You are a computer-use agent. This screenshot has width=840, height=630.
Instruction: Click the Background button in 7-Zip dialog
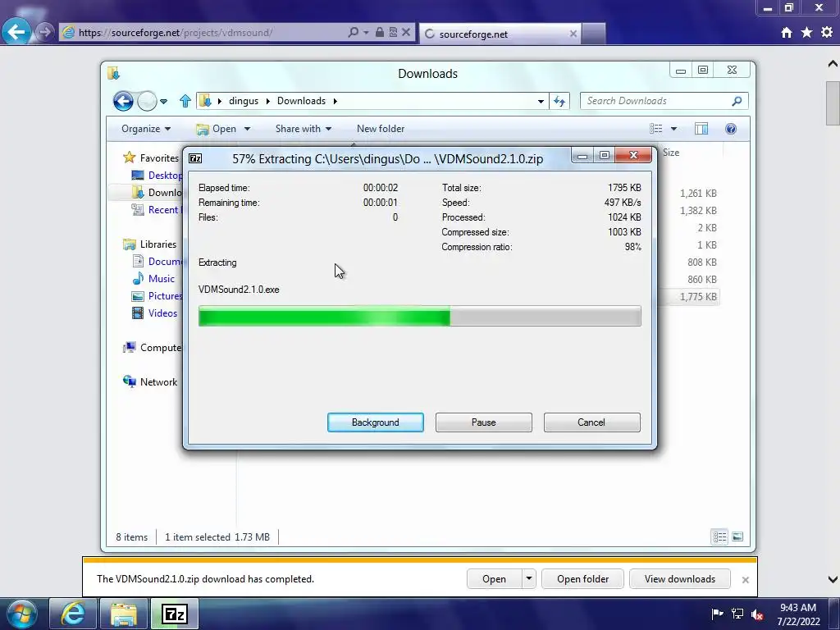[x=376, y=422]
